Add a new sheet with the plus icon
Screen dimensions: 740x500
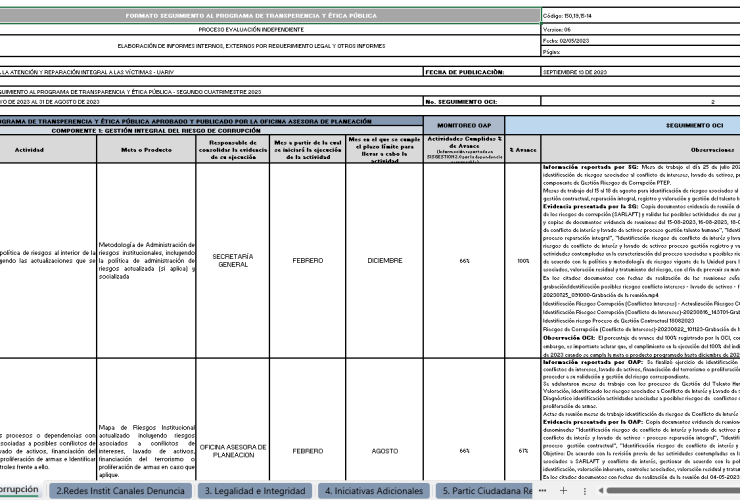pos(563,491)
